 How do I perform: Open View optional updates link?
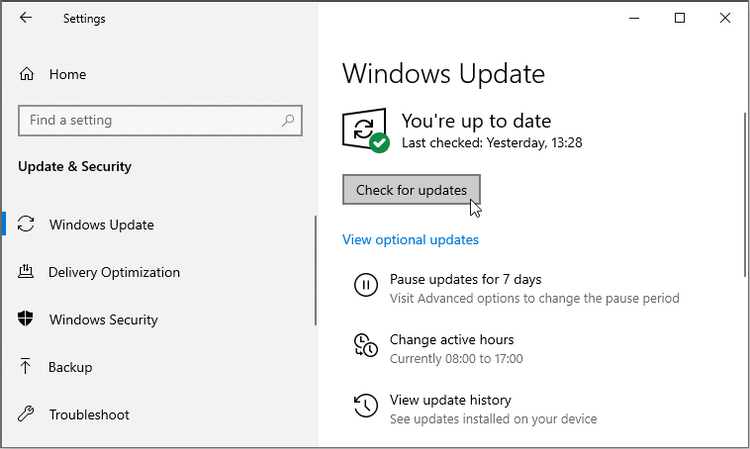(x=410, y=240)
